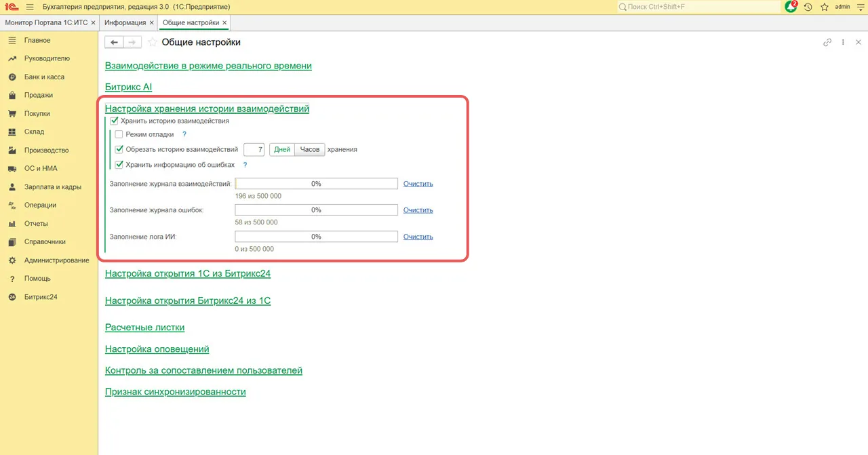Expand Контроль за сопоставлением пользователей section

203,370
